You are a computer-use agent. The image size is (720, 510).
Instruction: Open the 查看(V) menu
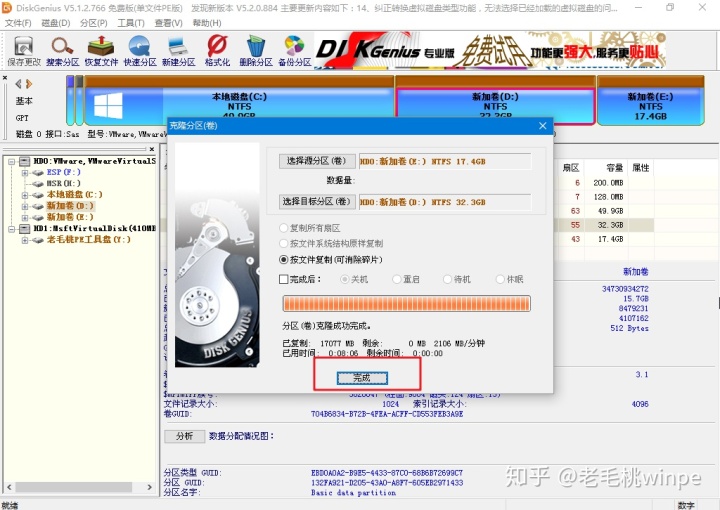(168, 23)
